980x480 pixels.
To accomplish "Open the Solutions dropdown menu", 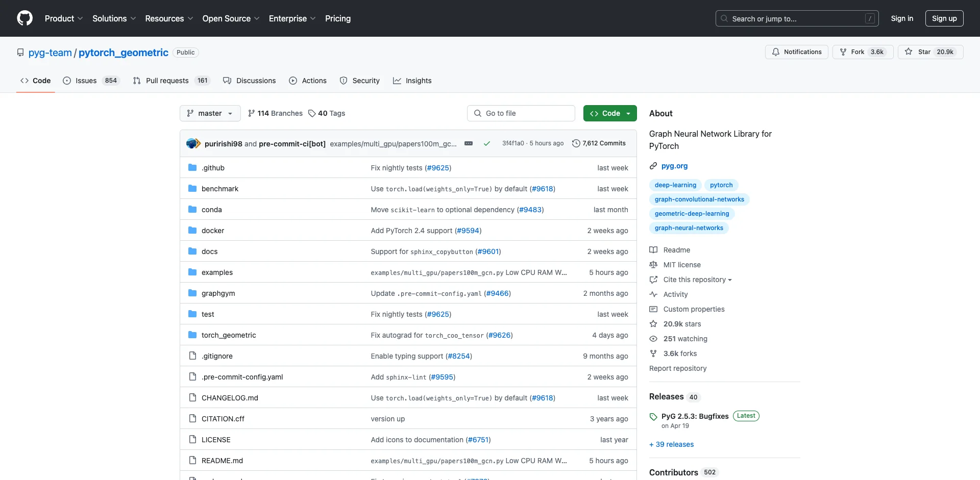I will [114, 18].
